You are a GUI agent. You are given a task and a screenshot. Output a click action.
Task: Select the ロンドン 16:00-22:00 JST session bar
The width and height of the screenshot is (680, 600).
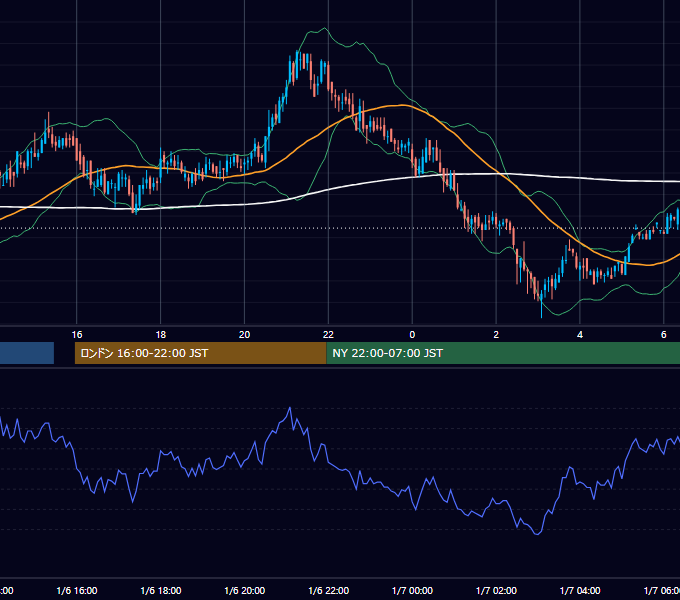click(x=200, y=353)
